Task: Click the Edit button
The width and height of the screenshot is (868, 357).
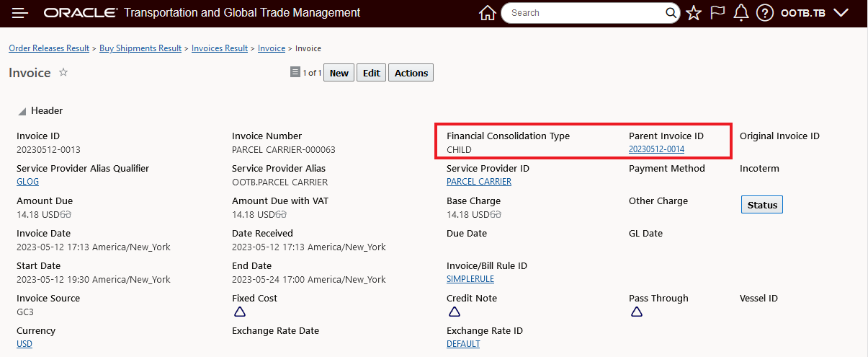Action: 371,73
